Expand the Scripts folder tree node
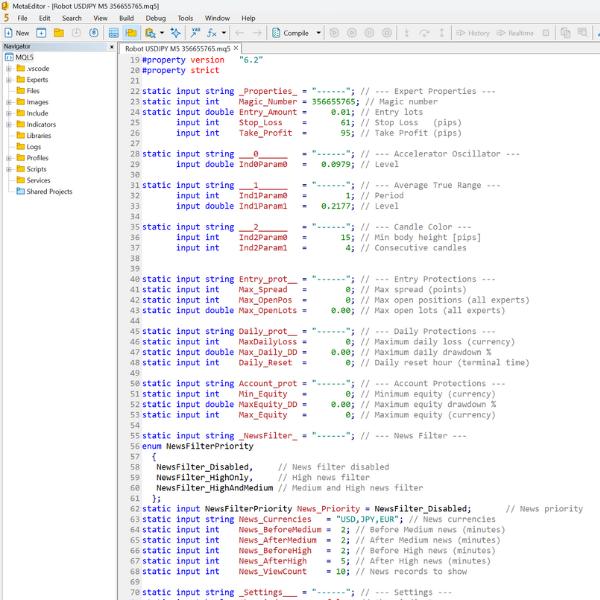This screenshot has width=600, height=600. (x=9, y=169)
